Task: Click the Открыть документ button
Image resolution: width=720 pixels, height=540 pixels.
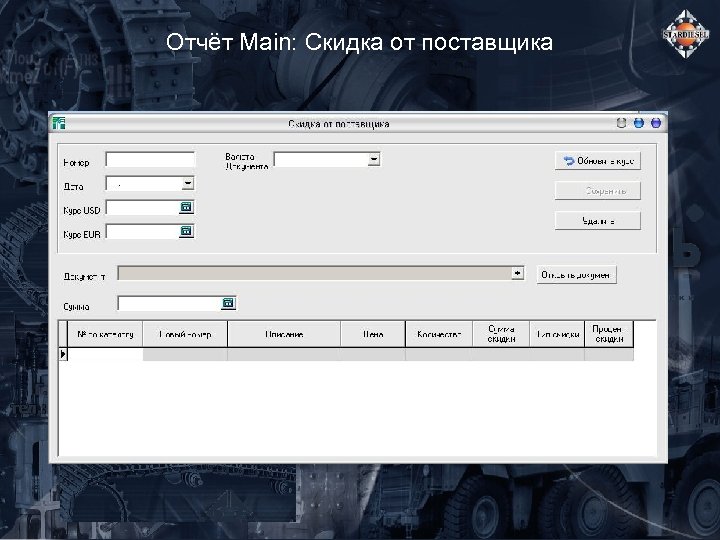Action: [x=576, y=275]
